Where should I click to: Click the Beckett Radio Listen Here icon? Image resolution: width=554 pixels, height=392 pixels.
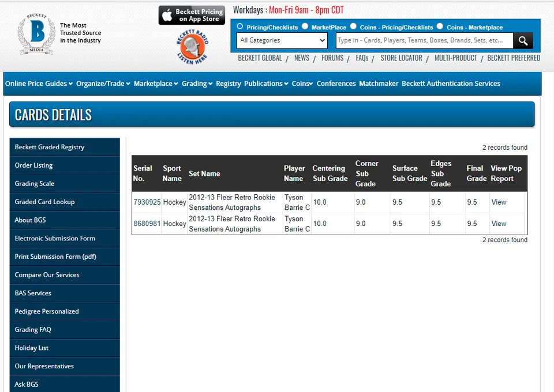[192, 47]
